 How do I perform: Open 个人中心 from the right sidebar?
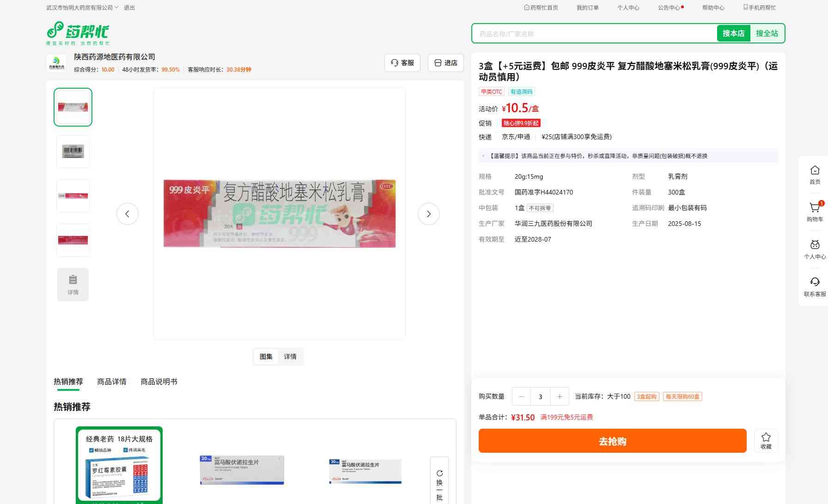coord(815,249)
